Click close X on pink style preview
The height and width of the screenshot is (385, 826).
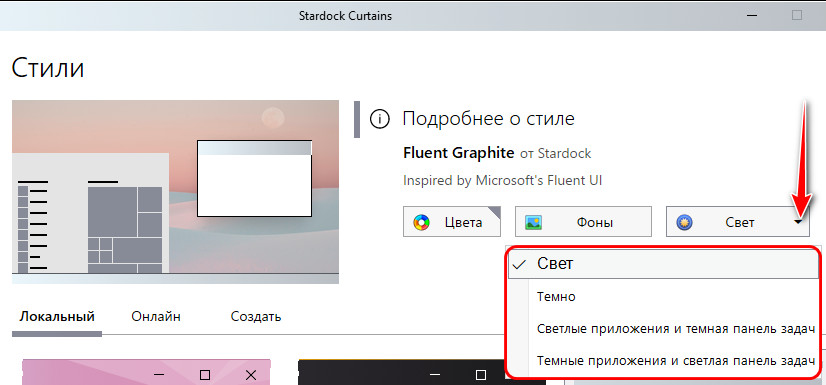click(x=251, y=374)
